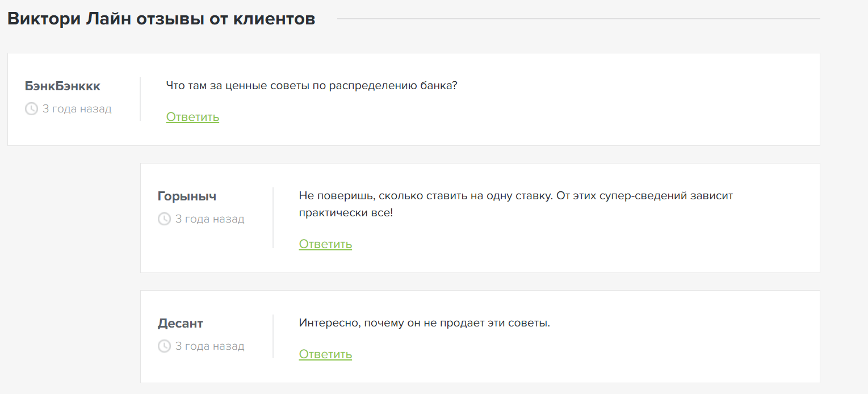Open the reply form for БэнкБэнккк's comment

[192, 117]
